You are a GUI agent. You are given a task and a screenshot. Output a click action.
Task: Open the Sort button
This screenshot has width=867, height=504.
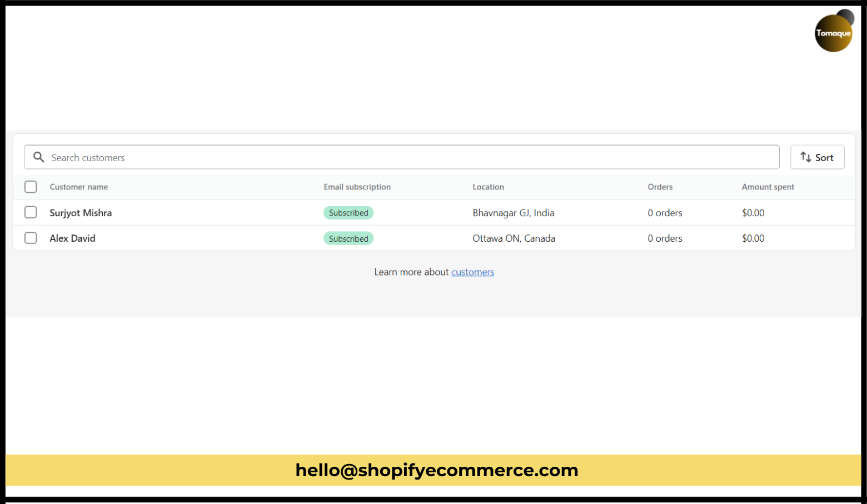coord(817,157)
